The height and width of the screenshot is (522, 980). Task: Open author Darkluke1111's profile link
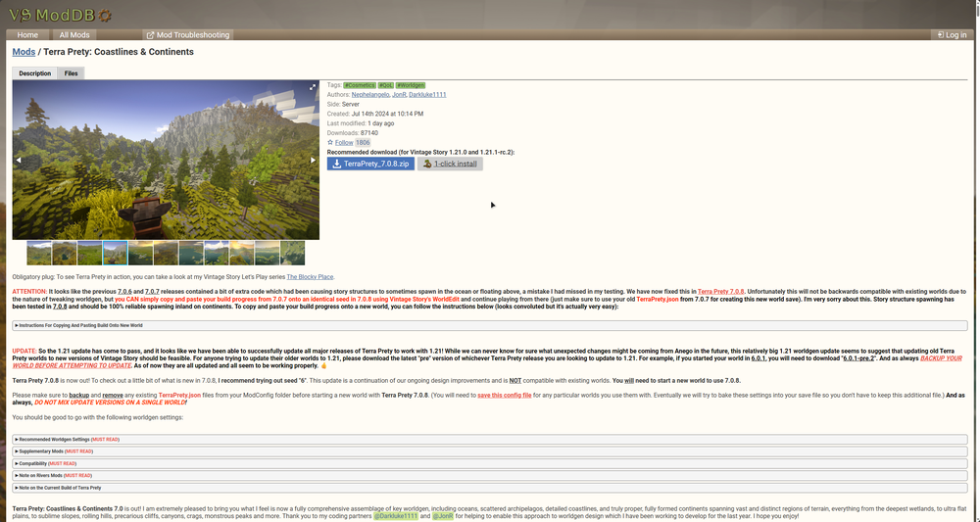pyautogui.click(x=427, y=94)
